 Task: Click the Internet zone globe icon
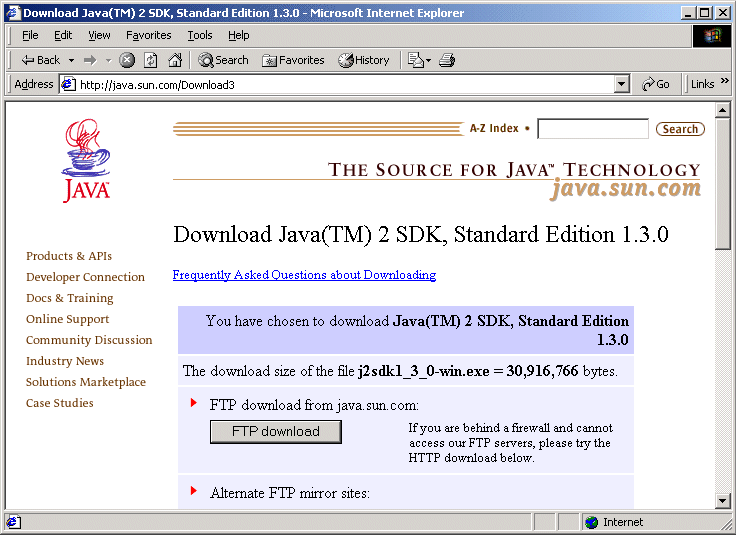[x=592, y=522]
